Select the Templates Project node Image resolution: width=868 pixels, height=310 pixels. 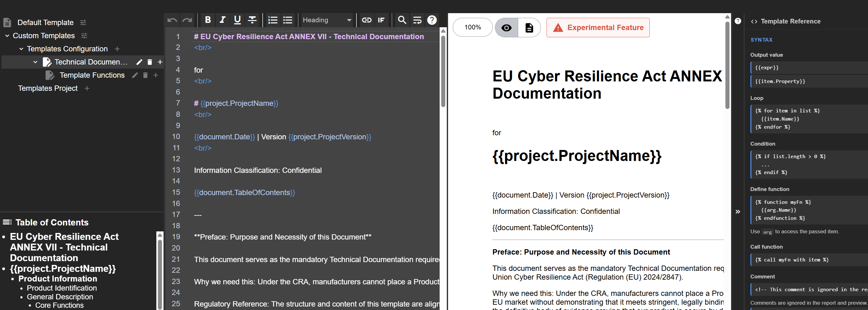pyautogui.click(x=48, y=88)
